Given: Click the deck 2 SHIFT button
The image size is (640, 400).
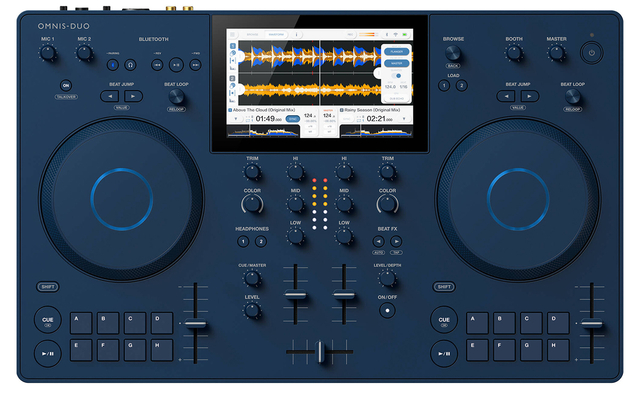Looking at the screenshot, I should 444,287.
